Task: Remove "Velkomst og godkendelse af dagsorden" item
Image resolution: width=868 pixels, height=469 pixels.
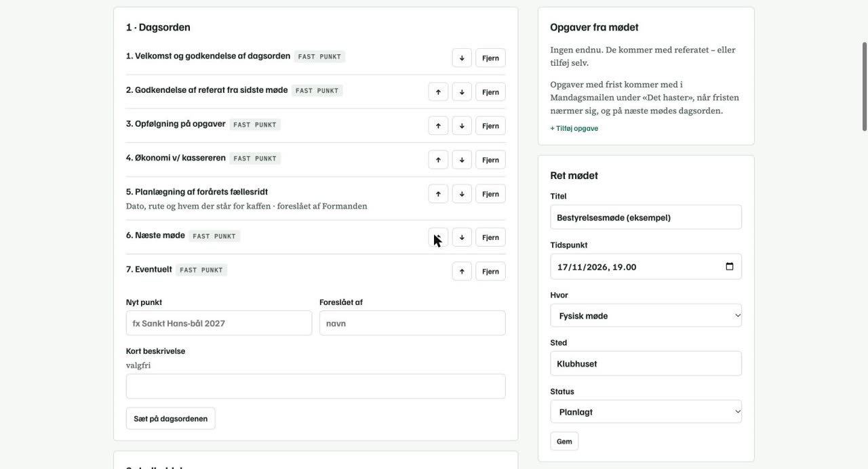Action: coord(490,58)
